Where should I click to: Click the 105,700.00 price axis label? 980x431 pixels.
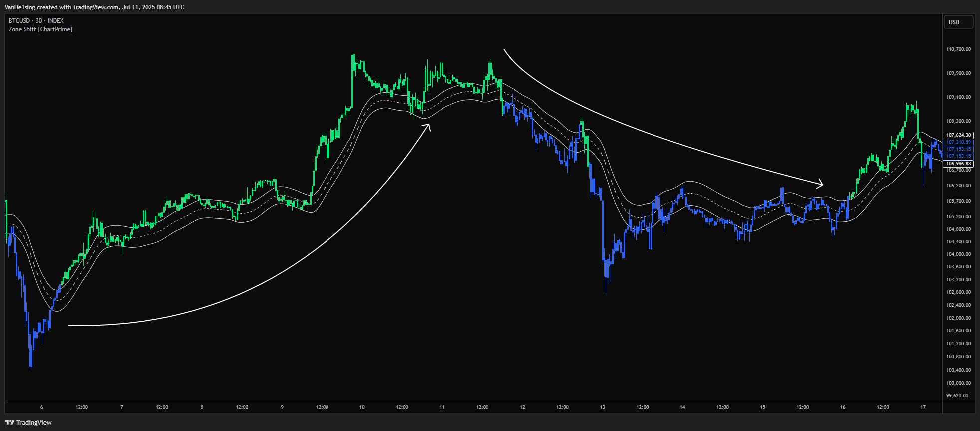coord(958,201)
